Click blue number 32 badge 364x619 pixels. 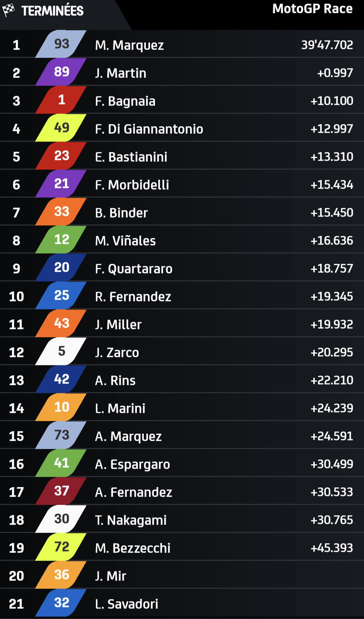[61, 603]
